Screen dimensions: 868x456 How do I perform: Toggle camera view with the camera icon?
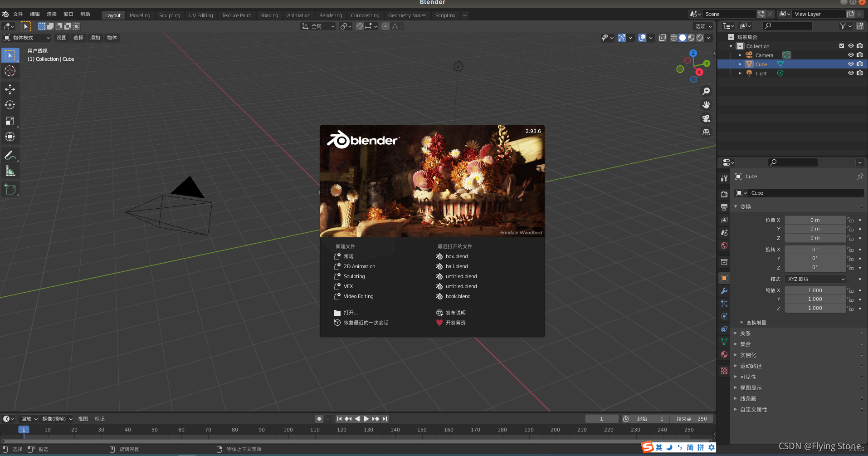[x=706, y=118]
